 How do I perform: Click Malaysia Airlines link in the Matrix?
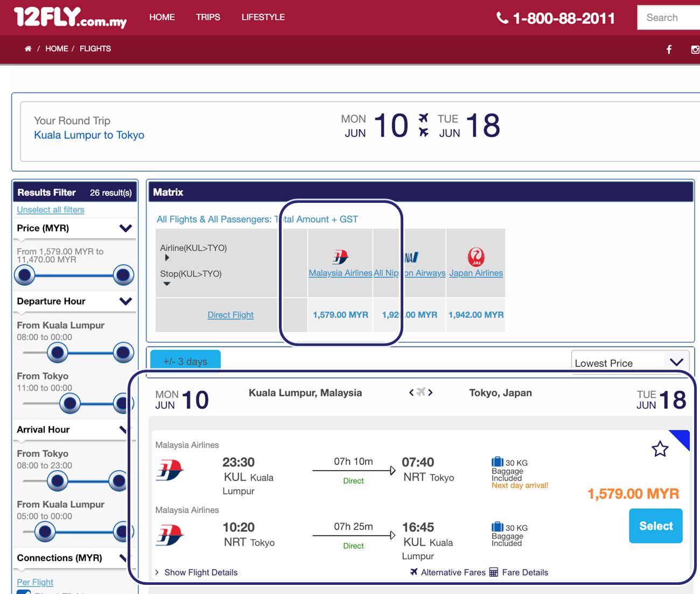tap(340, 273)
